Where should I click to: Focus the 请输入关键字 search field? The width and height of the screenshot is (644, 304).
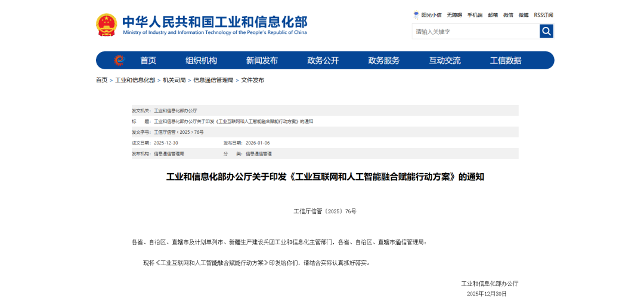476,31
